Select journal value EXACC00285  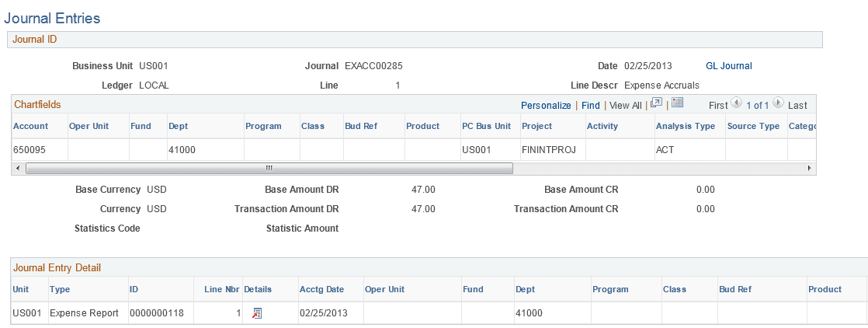click(373, 66)
